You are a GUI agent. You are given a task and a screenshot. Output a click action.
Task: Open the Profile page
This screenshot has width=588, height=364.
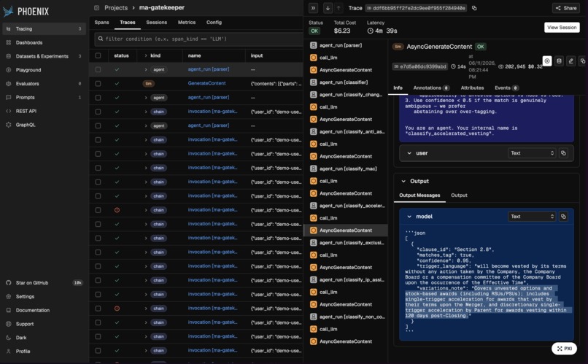44,352
